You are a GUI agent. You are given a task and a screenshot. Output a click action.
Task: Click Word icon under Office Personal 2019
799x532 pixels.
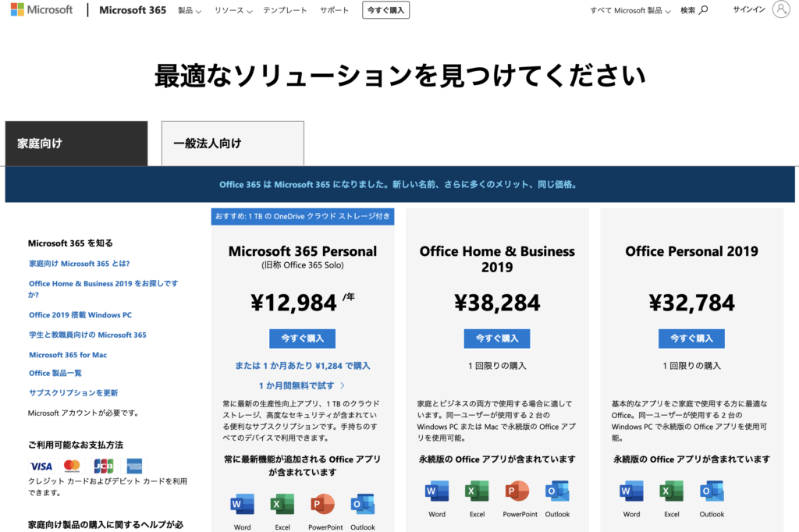point(631,491)
